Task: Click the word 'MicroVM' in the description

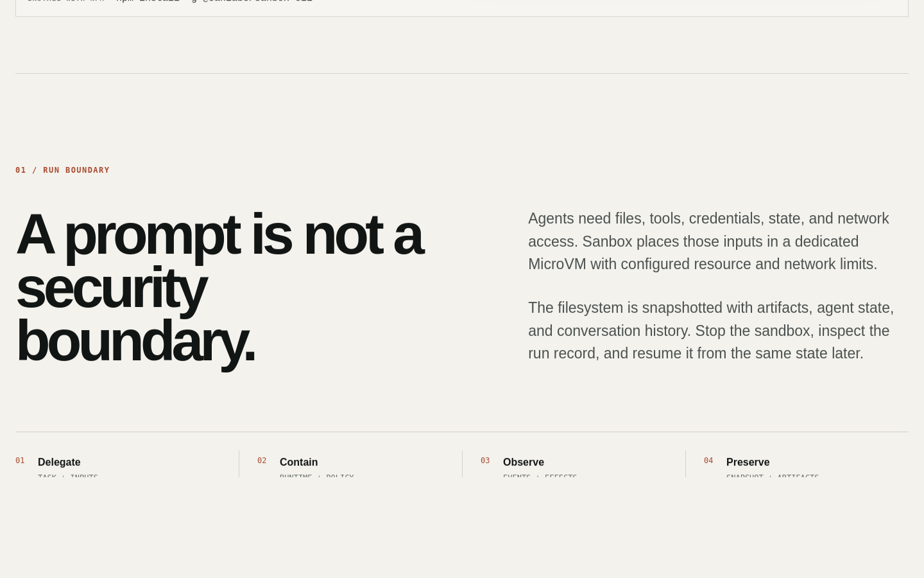Action: click(557, 264)
